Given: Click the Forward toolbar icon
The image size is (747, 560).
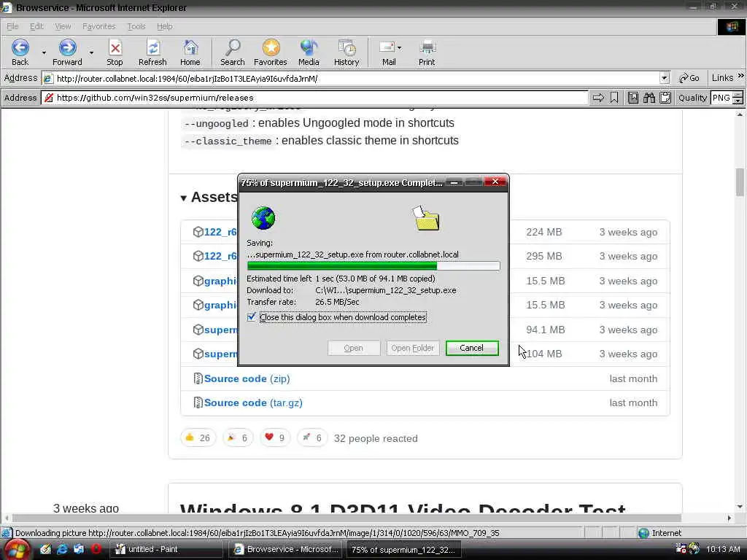Looking at the screenshot, I should click(67, 48).
